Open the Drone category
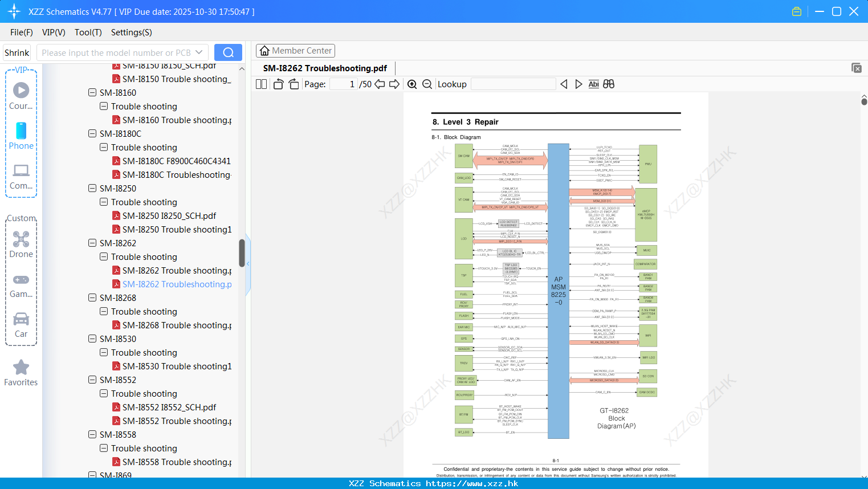 click(x=21, y=239)
